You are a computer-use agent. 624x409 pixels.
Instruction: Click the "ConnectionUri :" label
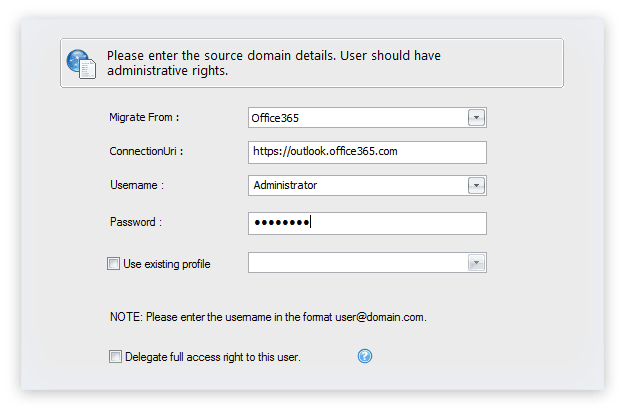click(x=147, y=151)
